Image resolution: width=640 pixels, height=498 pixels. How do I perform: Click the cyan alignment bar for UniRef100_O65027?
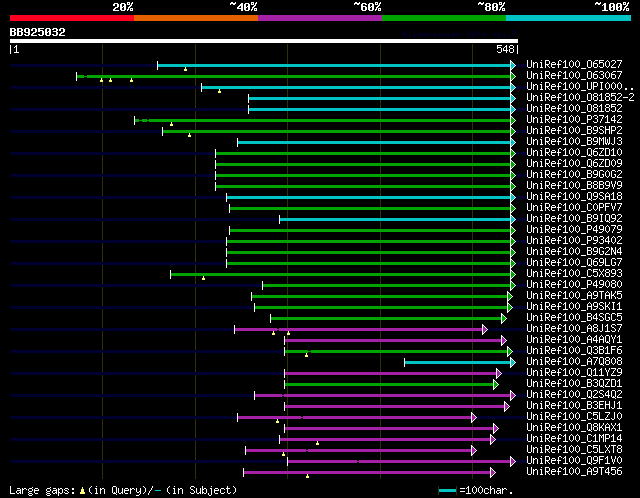(x=334, y=65)
